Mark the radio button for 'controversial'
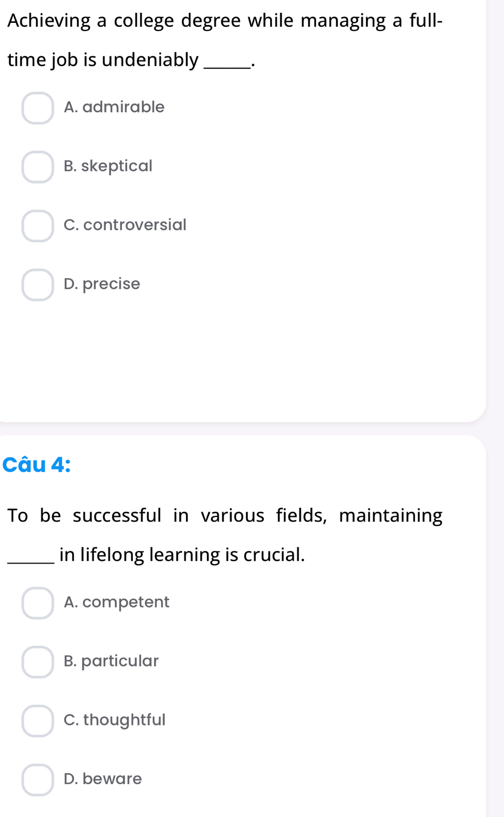 [x=38, y=226]
